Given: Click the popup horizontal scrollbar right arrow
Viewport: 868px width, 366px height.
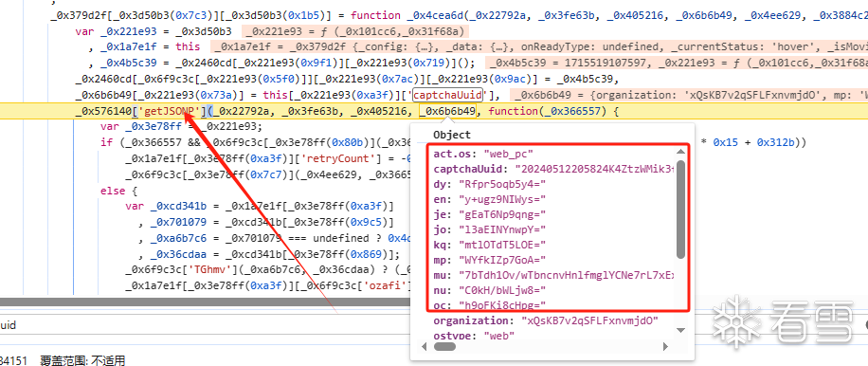Looking at the screenshot, I should point(665,347).
